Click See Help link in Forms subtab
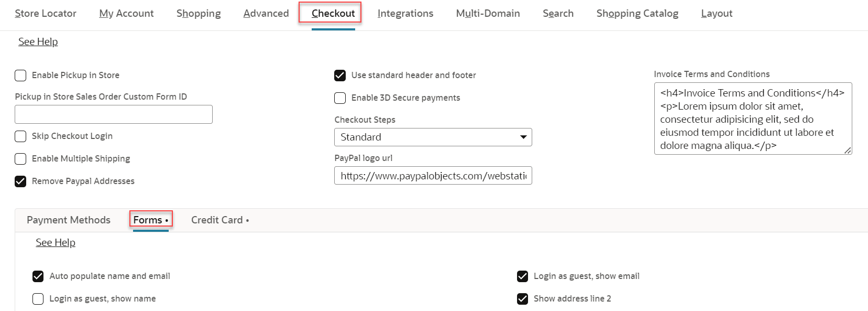Image resolution: width=868 pixels, height=311 pixels. [x=56, y=243]
